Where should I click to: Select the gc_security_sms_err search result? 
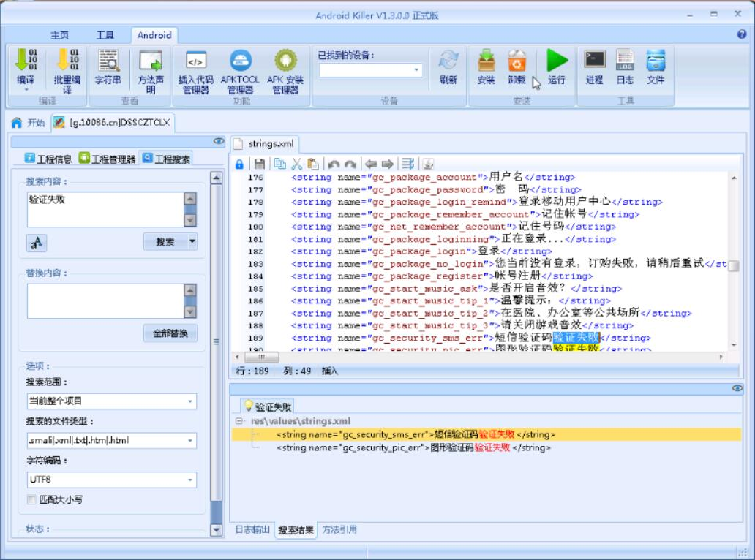[x=487, y=434]
